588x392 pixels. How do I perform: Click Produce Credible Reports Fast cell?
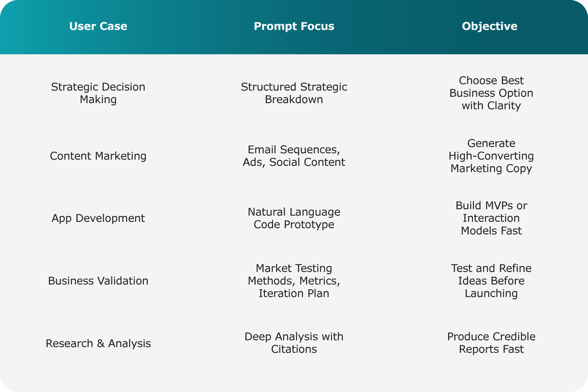(x=491, y=343)
